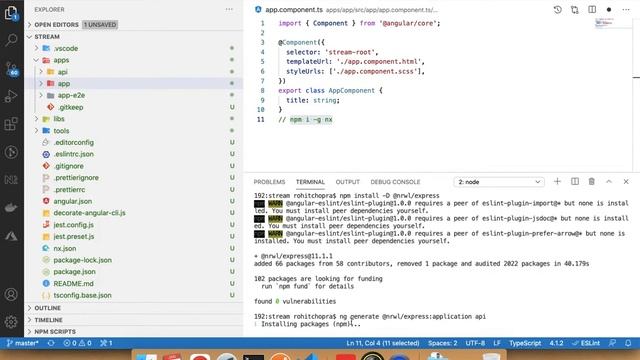640x360 pixels.
Task: Click the ESLint status bar item
Action: click(x=586, y=343)
